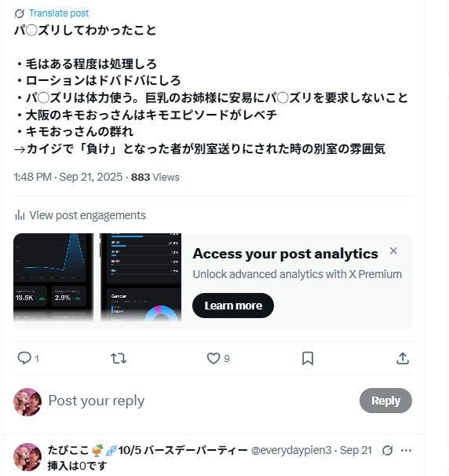
Task: Bookmark this post
Action: (x=308, y=358)
